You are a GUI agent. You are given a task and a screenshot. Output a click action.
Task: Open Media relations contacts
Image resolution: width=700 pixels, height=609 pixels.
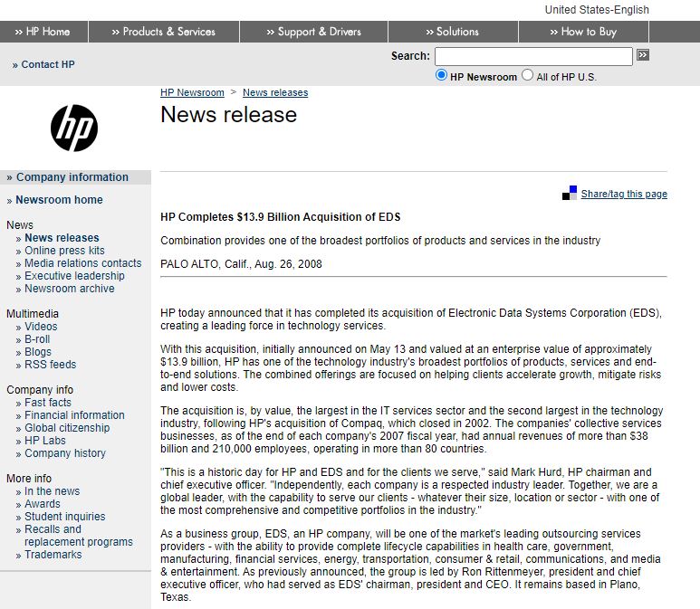83,263
